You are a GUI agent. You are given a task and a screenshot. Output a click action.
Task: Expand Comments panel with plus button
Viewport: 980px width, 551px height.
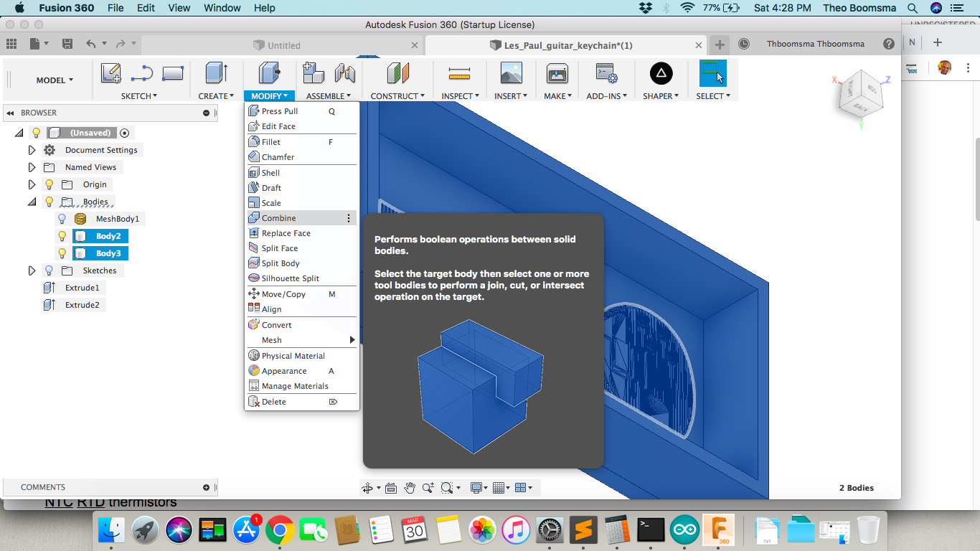[207, 487]
